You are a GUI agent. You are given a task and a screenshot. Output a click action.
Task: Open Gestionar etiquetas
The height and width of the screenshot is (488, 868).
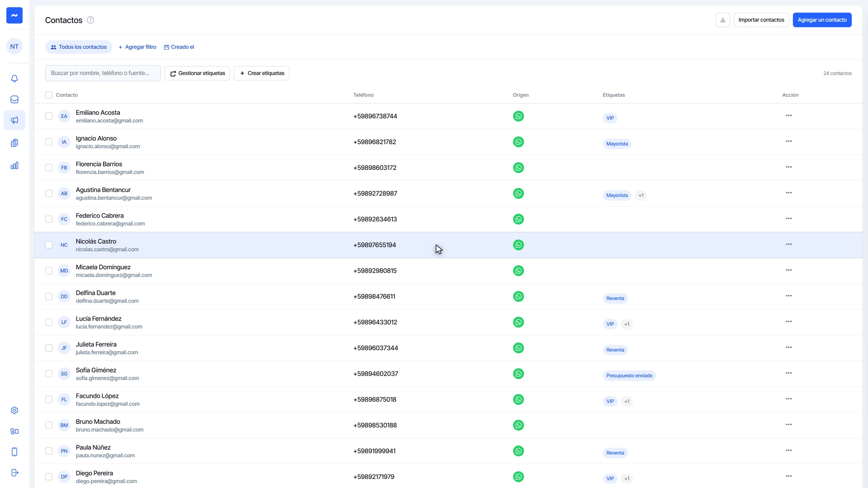pos(197,73)
